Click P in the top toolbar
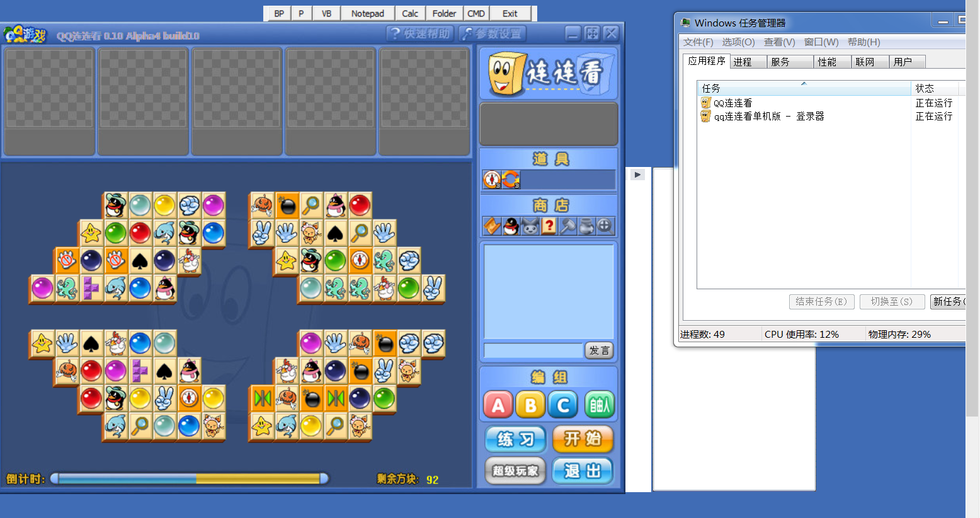Viewport: 980px width, 518px height. pos(301,13)
